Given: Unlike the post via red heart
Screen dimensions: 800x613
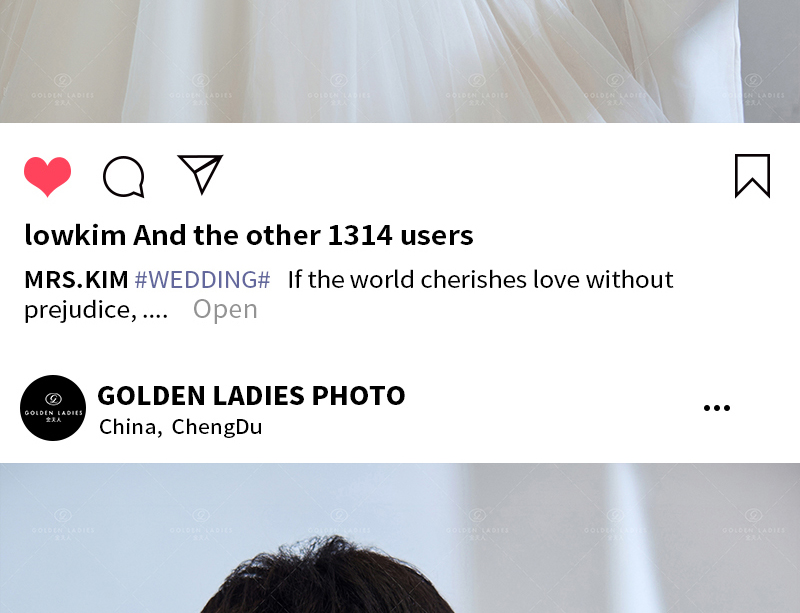Looking at the screenshot, I should tap(47, 176).
